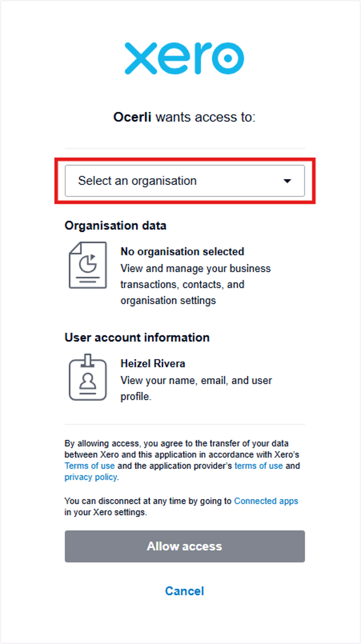Click the user ID badge icon

(x=88, y=377)
